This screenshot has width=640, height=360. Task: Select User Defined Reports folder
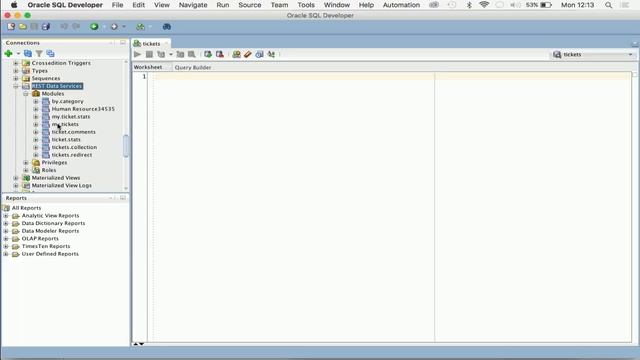50,254
